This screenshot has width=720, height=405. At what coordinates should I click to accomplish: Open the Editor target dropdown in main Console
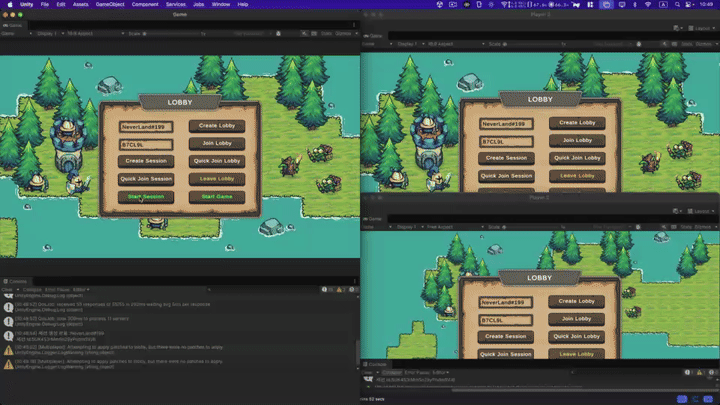coord(81,290)
